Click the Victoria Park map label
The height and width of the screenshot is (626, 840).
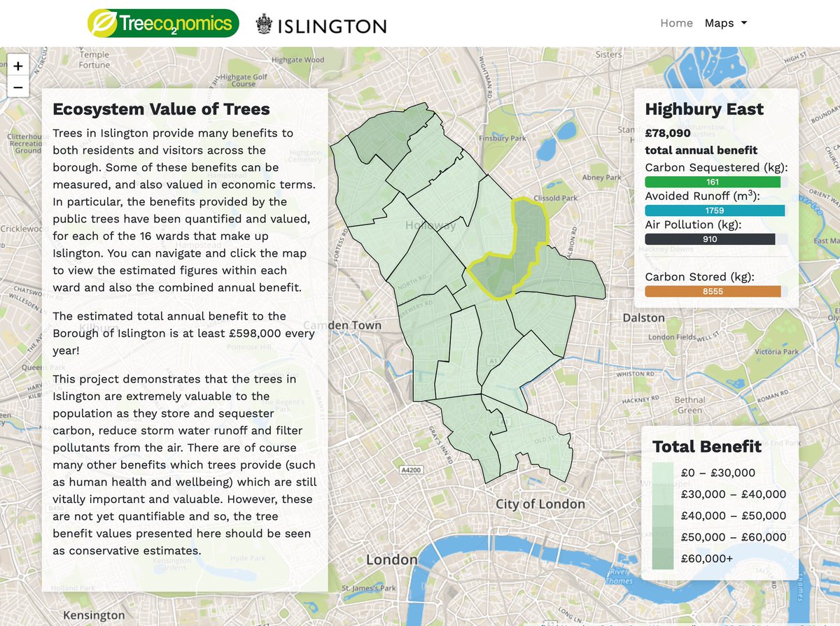[776, 352]
